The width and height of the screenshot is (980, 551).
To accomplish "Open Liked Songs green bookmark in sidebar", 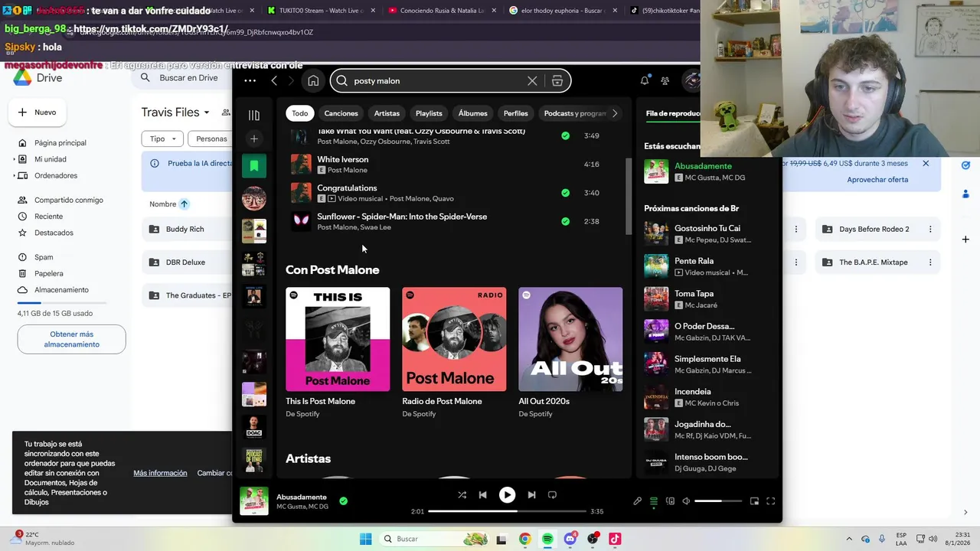I will tap(254, 166).
